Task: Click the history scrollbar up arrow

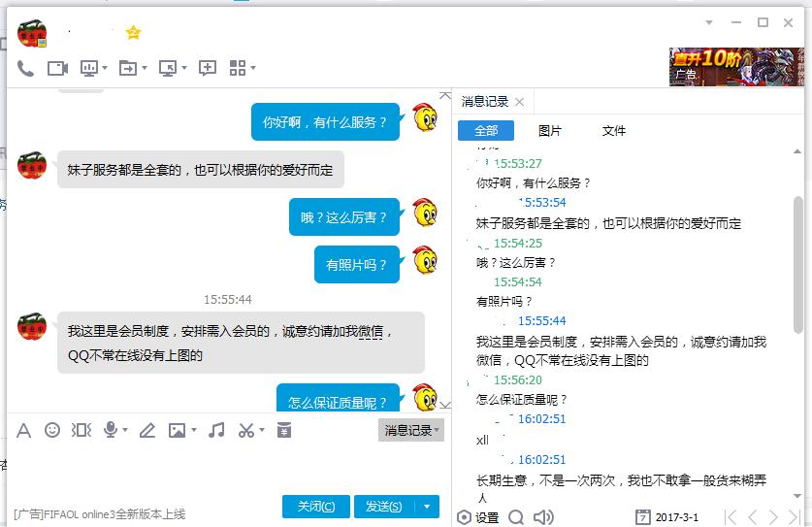Action: (x=797, y=151)
